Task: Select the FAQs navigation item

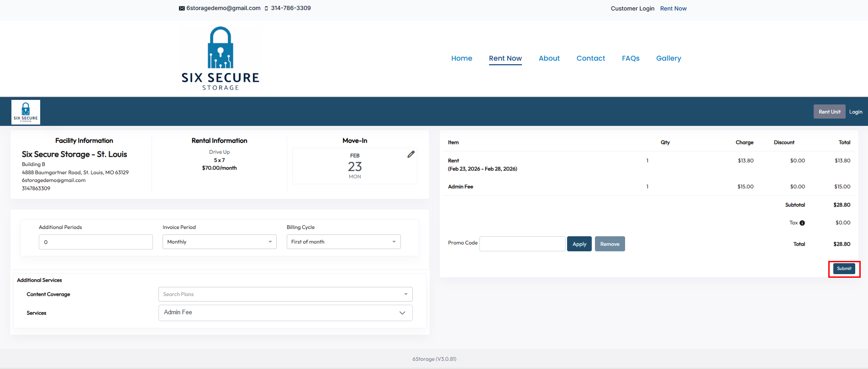Action: (631, 58)
